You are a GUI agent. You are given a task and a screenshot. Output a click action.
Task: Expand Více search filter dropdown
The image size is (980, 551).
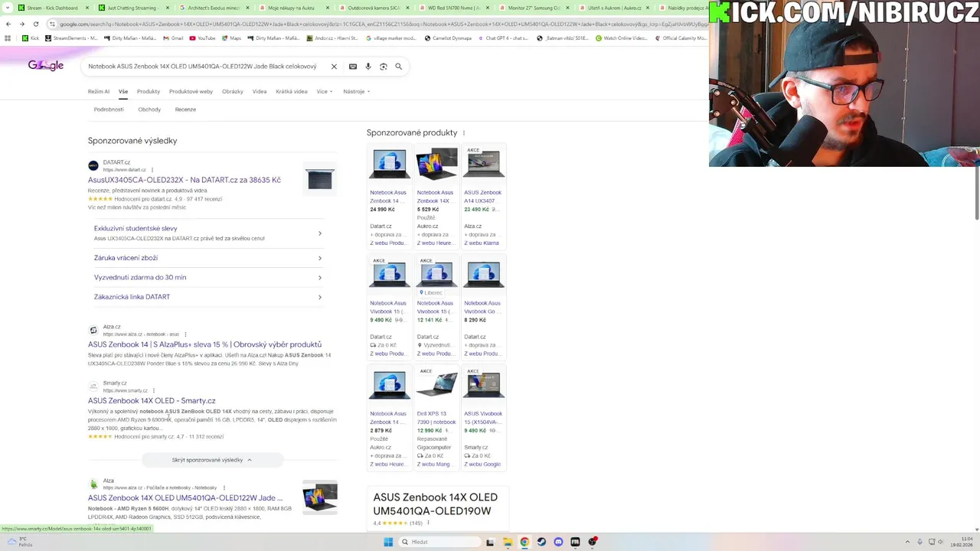[x=325, y=92]
